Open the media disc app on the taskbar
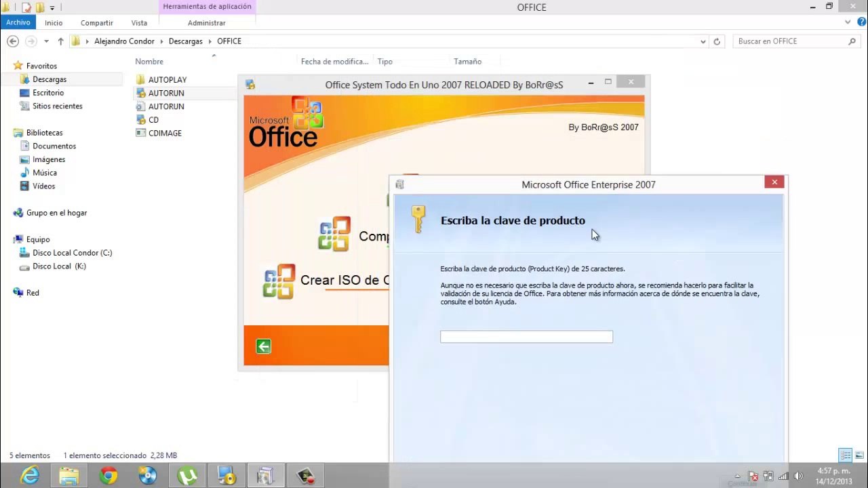 click(148, 476)
